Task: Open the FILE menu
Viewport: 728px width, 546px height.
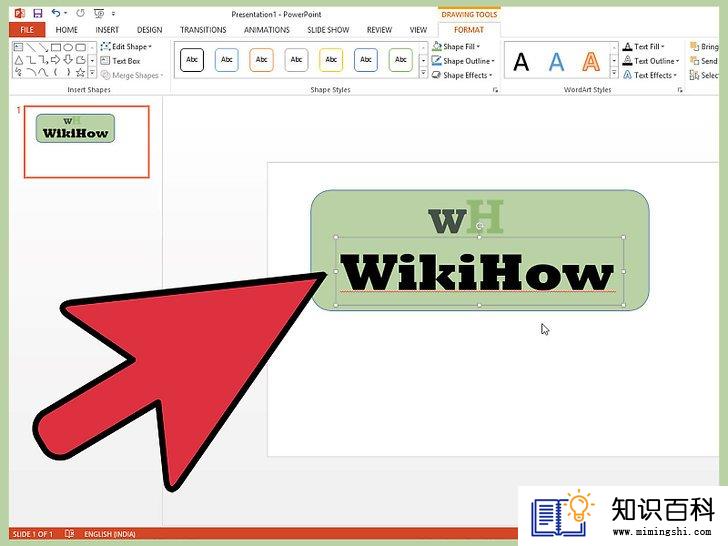Action: tap(27, 30)
